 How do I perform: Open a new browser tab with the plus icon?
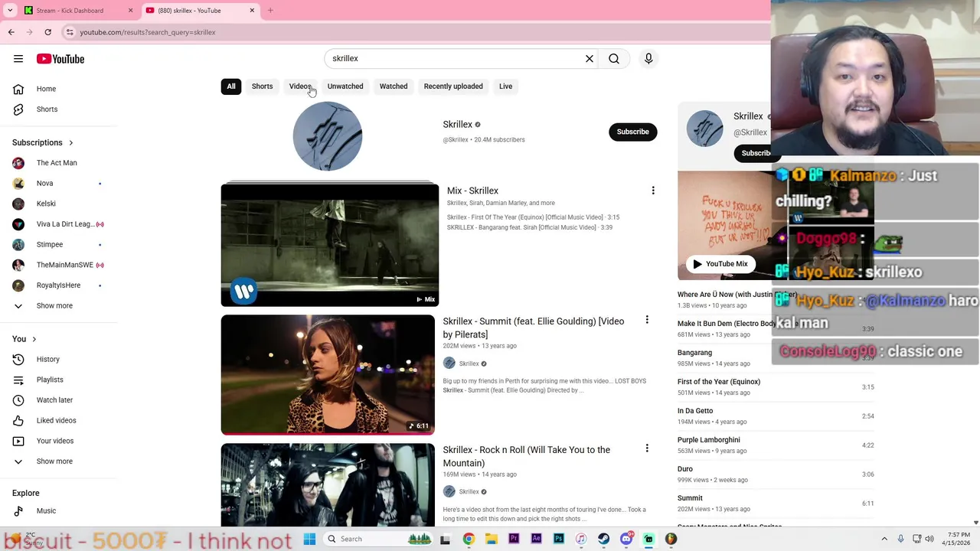click(270, 11)
